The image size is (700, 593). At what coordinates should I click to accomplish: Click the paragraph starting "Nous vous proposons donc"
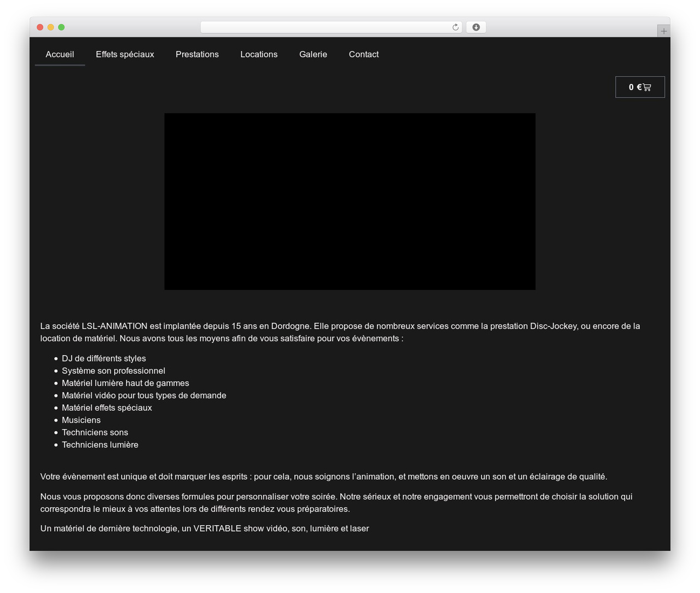(336, 503)
